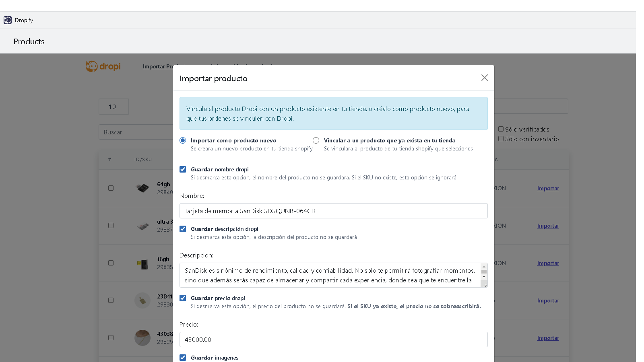Click 'Importar' on the bottom product row
Screen dimensions: 644x362
click(548, 338)
